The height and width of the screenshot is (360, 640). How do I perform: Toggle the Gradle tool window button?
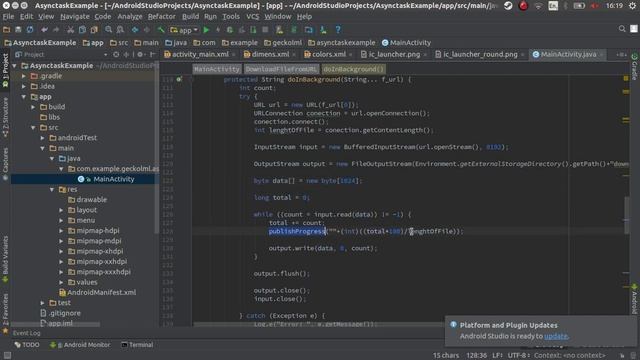tap(635, 67)
